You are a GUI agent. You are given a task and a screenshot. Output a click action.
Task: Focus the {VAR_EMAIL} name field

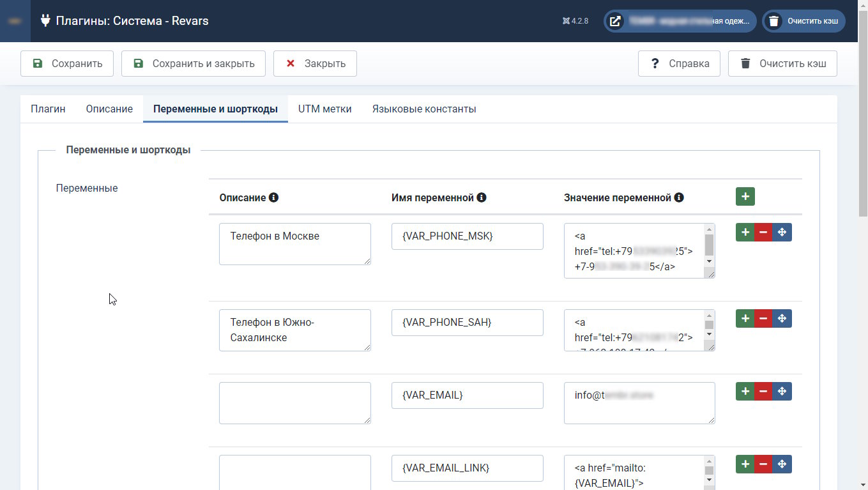pyautogui.click(x=468, y=395)
